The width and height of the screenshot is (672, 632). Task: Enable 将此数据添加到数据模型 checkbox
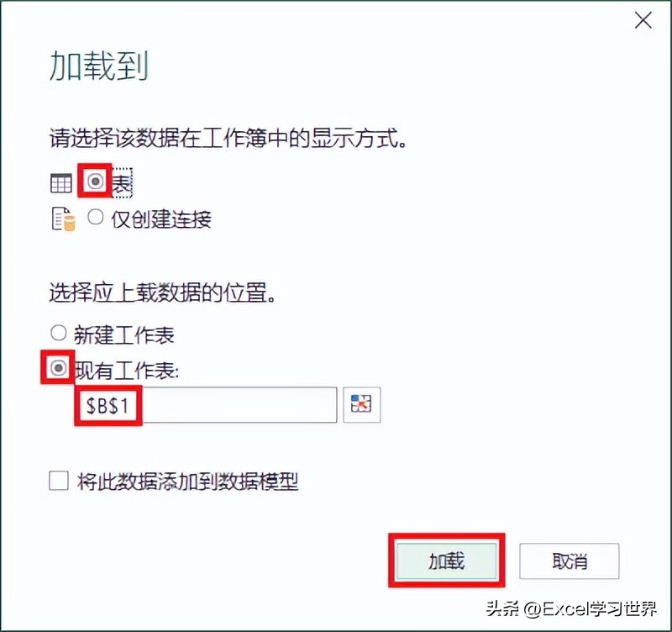coord(59,480)
